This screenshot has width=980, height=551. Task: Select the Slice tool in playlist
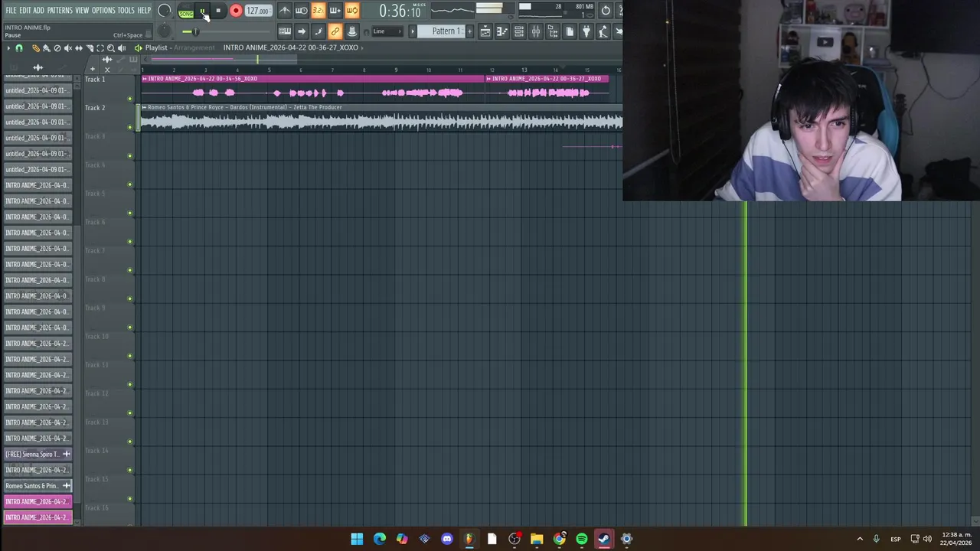pos(90,48)
